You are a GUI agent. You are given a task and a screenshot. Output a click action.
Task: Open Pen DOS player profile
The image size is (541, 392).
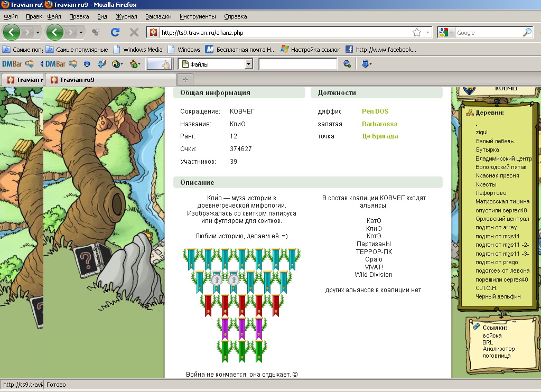[375, 111]
